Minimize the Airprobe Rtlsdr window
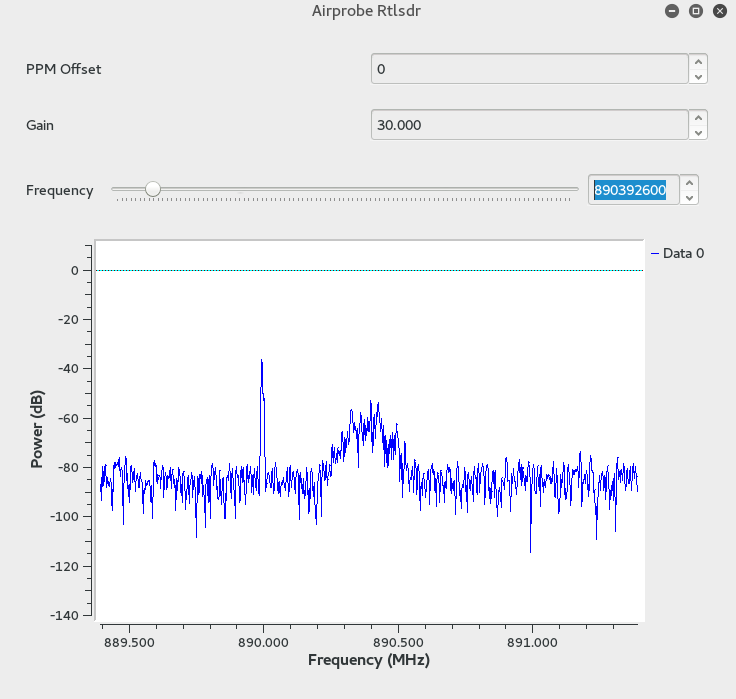 (x=672, y=11)
